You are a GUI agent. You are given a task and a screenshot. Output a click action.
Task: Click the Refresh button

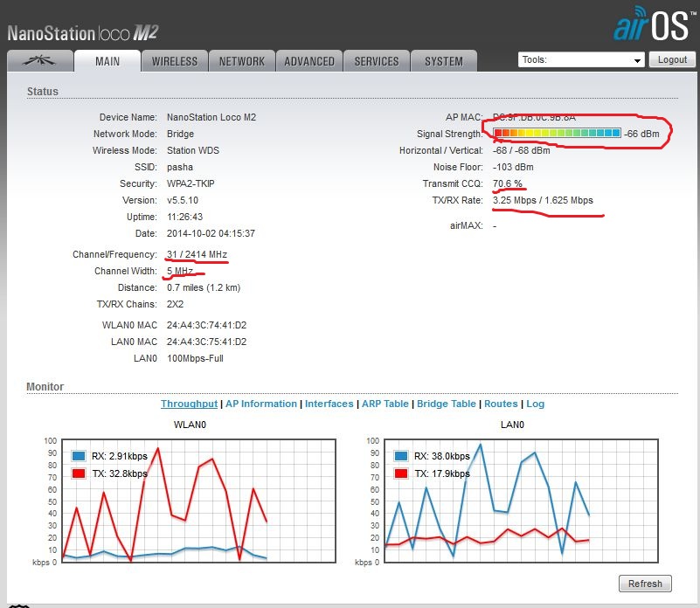coord(645,584)
